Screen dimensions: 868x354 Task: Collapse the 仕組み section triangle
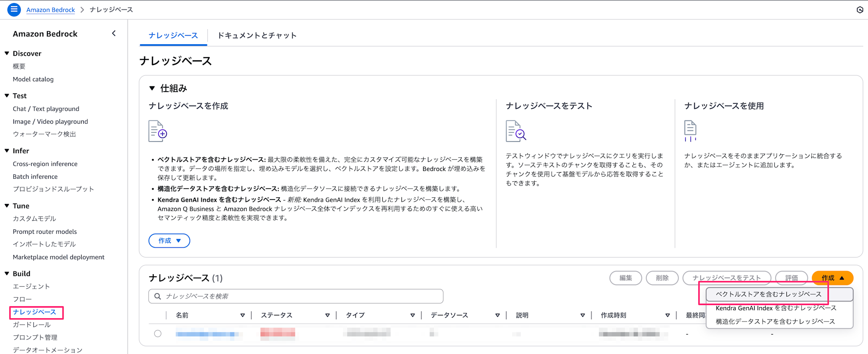tap(152, 88)
